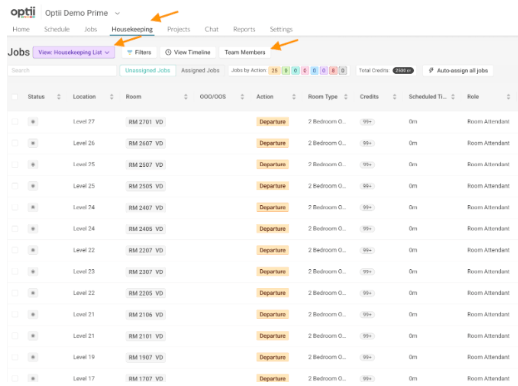The height and width of the screenshot is (386, 518).
Task: Click status icon for RM 1907 row
Action: click(x=33, y=357)
